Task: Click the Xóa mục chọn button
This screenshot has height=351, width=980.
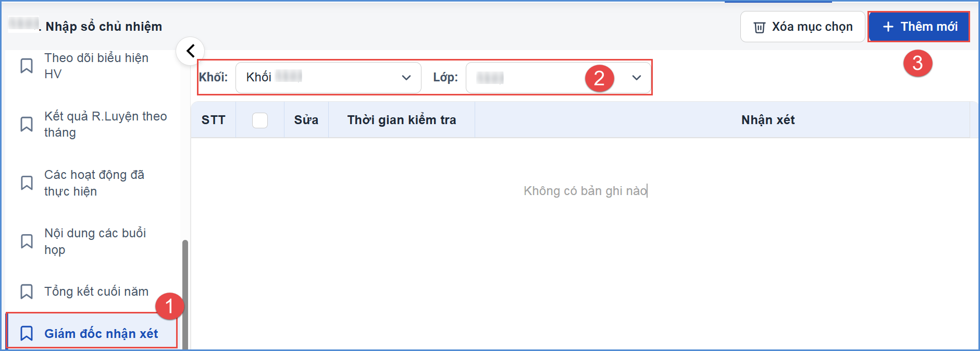Action: pyautogui.click(x=802, y=27)
